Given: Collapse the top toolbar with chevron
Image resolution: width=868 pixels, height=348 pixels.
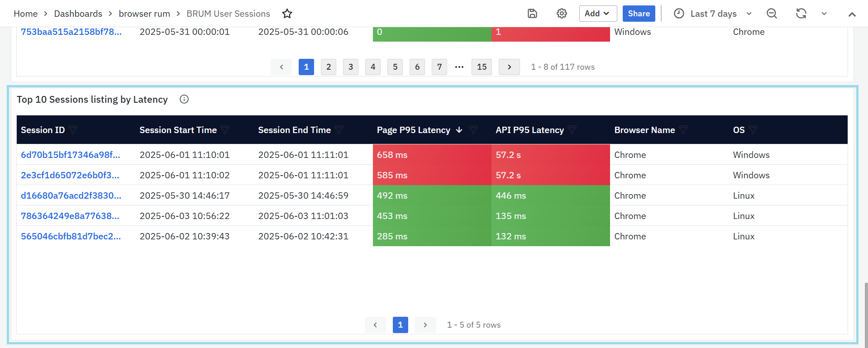Looking at the screenshot, I should [852, 14].
